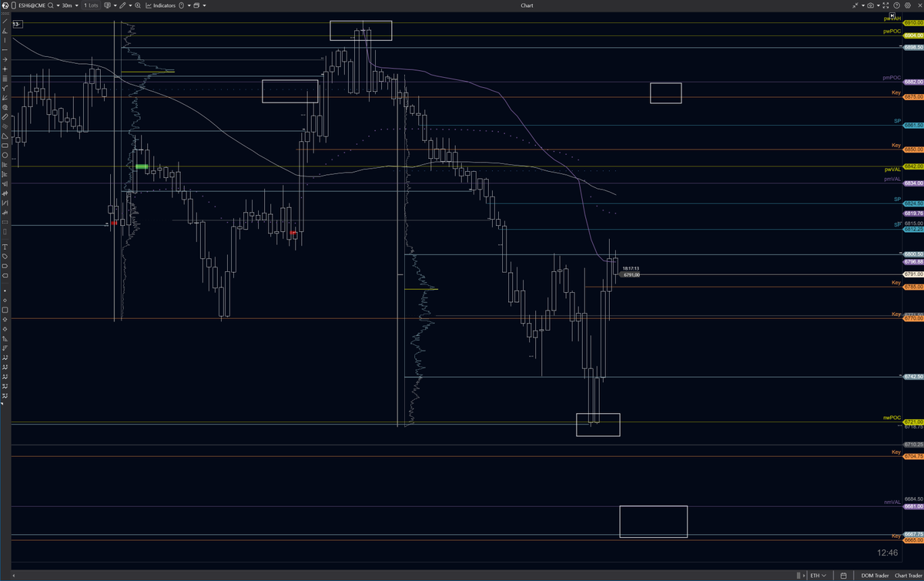Open help with the question mark icon
The width and height of the screenshot is (924, 581).
pyautogui.click(x=896, y=5)
